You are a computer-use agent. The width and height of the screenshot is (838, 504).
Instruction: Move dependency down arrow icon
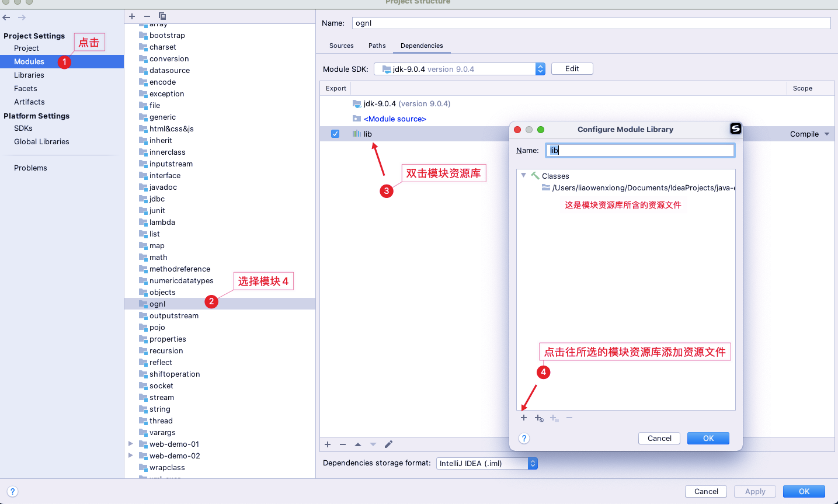point(373,444)
